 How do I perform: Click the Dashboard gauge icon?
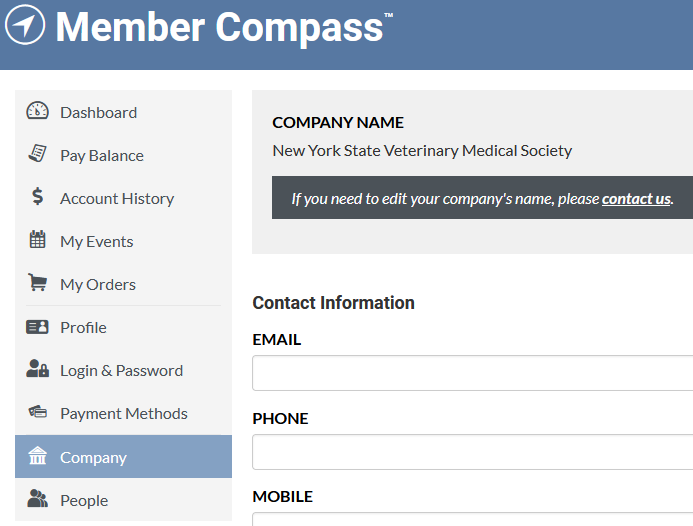pyautogui.click(x=37, y=111)
